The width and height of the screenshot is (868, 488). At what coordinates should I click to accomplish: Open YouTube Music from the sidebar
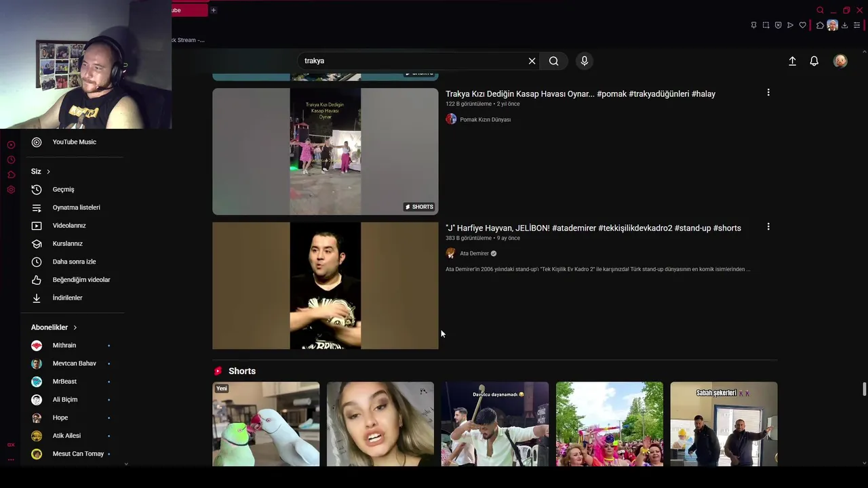[73, 142]
